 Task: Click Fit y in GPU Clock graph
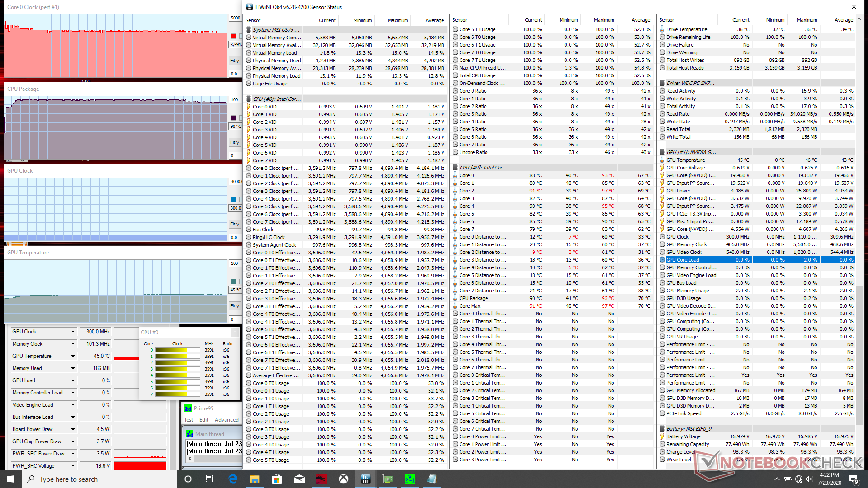tap(235, 224)
